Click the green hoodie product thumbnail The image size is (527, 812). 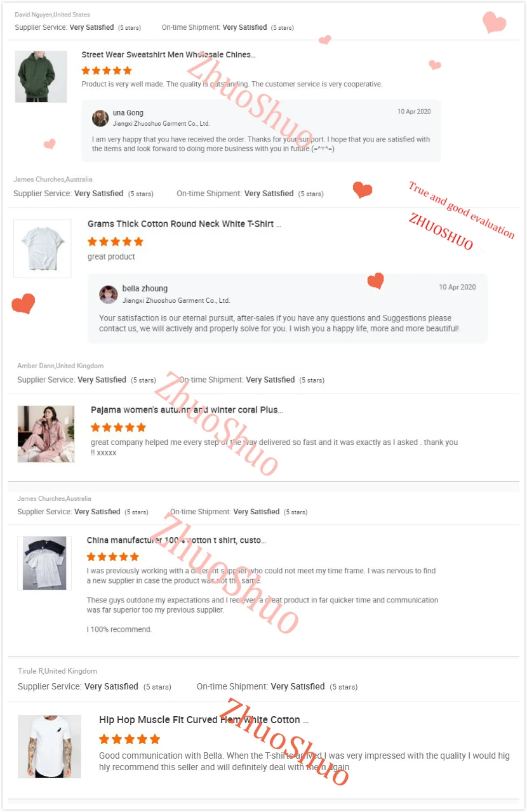pos(41,76)
